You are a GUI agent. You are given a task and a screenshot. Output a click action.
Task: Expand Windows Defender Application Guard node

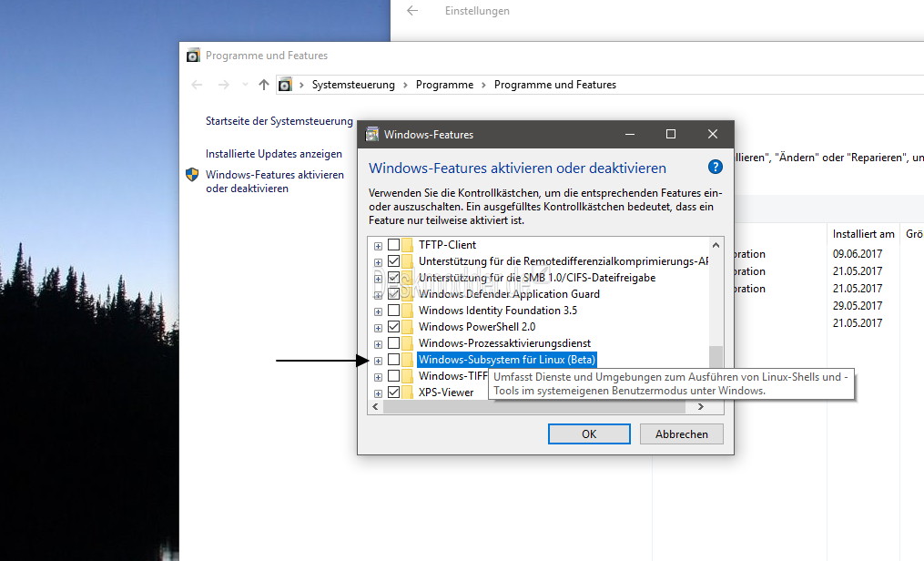pos(379,295)
